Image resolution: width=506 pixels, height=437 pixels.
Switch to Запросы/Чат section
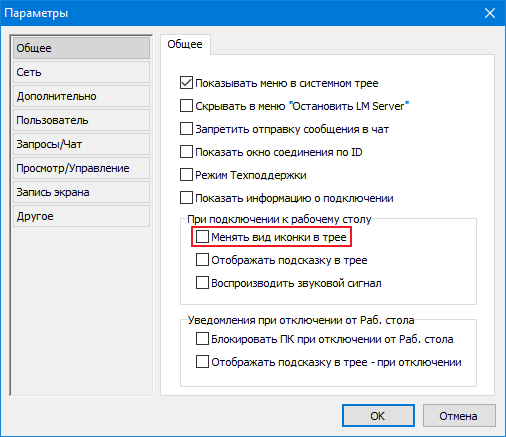coord(81,144)
